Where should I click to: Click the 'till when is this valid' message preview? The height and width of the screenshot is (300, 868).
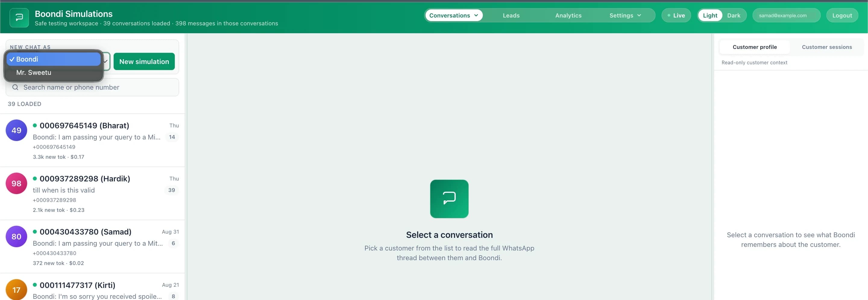[64, 190]
